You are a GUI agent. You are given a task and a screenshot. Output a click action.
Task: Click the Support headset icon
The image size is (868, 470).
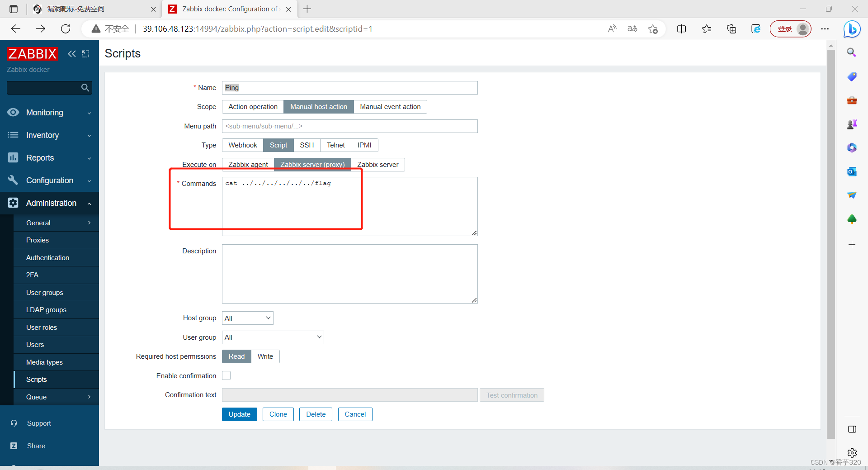[x=14, y=423]
